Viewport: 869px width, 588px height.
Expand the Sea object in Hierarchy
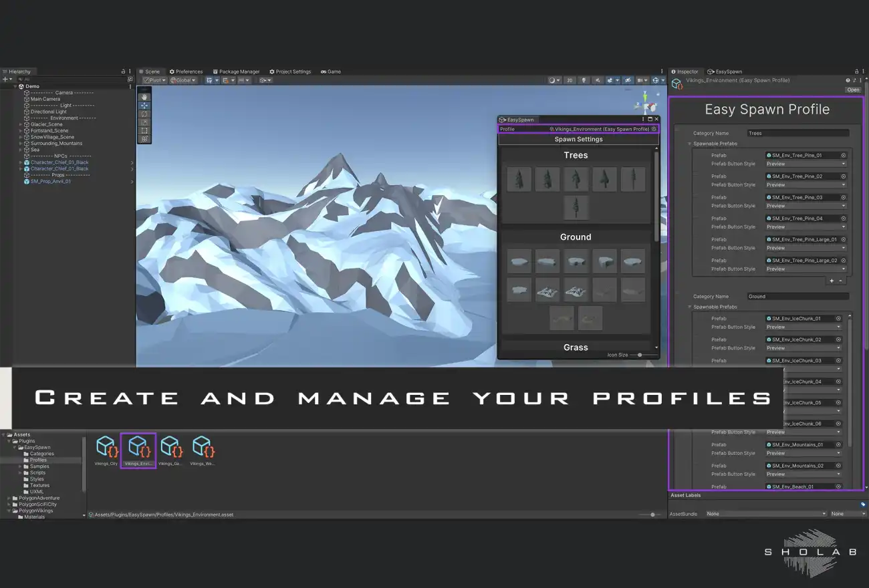(x=21, y=150)
